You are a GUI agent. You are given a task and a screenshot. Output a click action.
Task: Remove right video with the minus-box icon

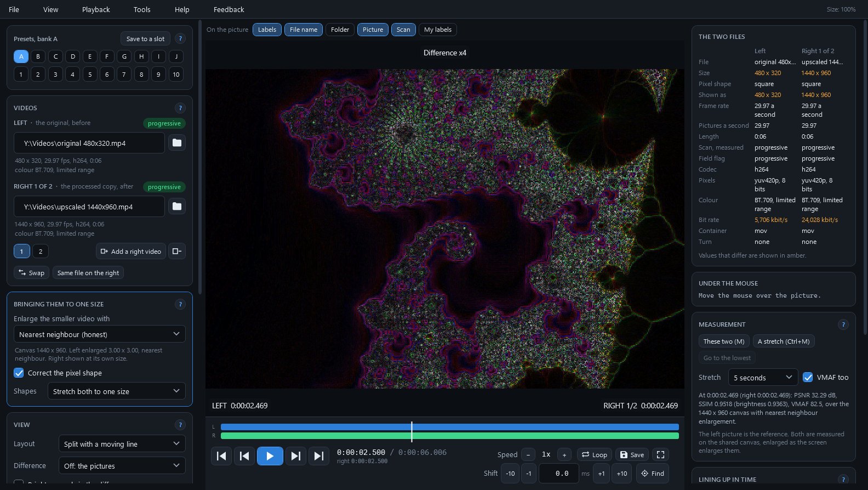177,252
